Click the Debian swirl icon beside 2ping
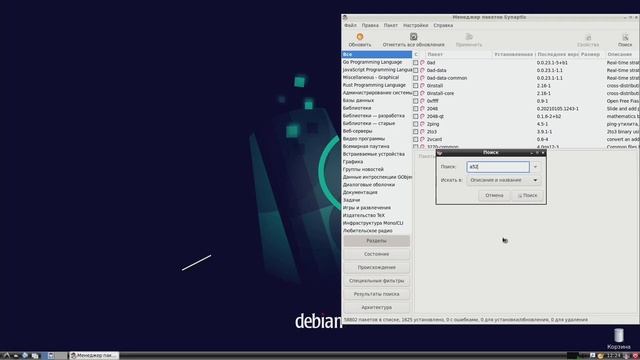640x360 pixels. click(x=422, y=124)
